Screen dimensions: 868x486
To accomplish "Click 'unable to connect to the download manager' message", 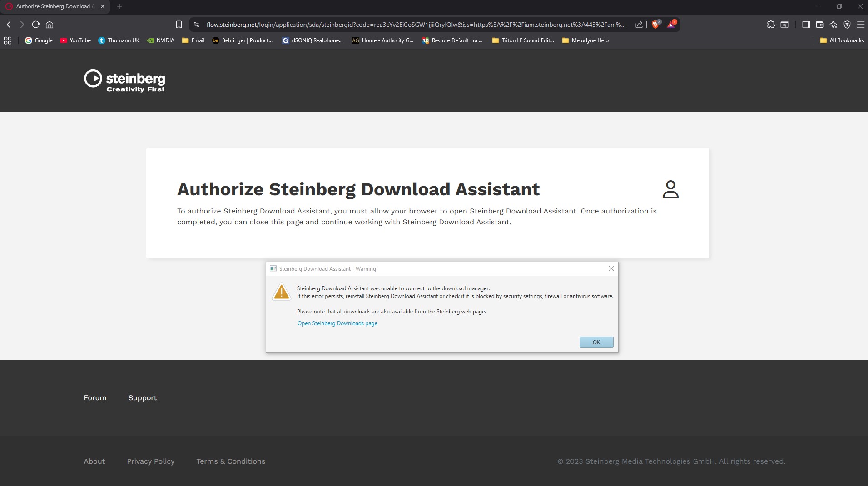I will click(393, 288).
